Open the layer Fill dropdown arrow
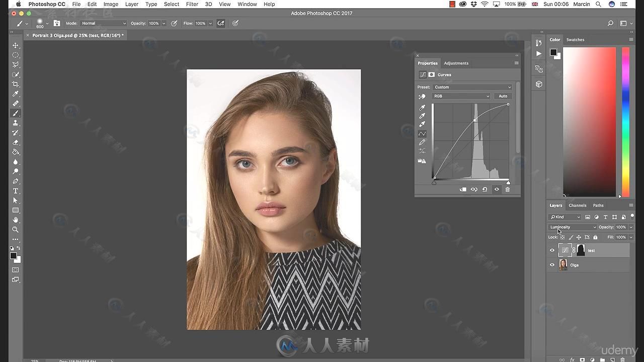Screen dimensions: 644x362 (631, 237)
